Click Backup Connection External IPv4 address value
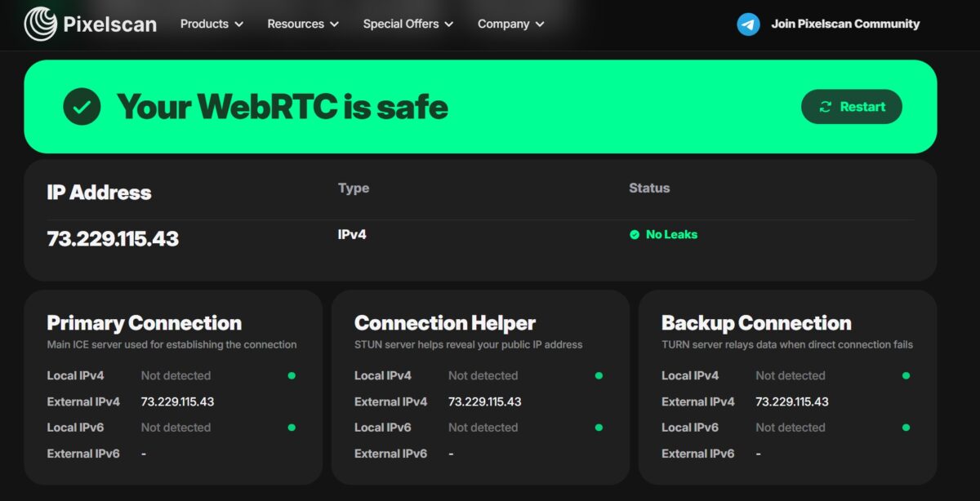Image resolution: width=980 pixels, height=501 pixels. (792, 401)
